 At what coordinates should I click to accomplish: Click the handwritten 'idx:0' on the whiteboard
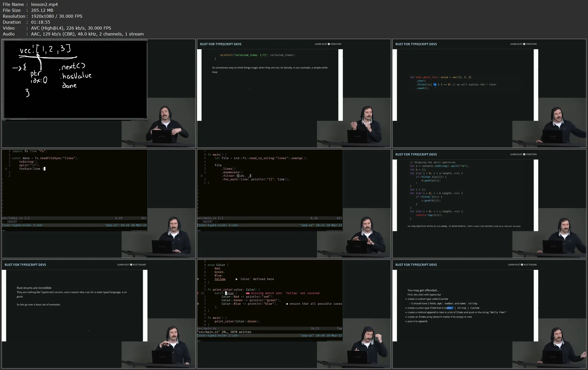pos(39,80)
